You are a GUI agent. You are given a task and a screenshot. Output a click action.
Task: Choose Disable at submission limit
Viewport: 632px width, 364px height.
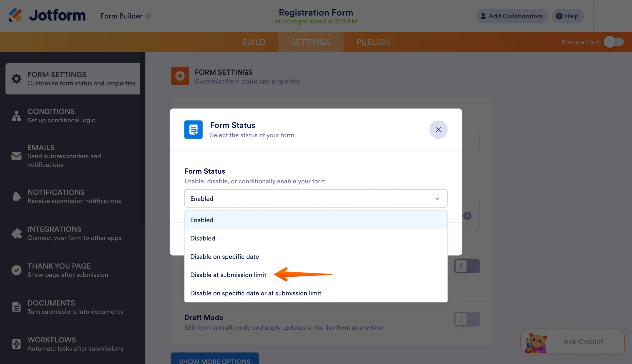coord(316,275)
